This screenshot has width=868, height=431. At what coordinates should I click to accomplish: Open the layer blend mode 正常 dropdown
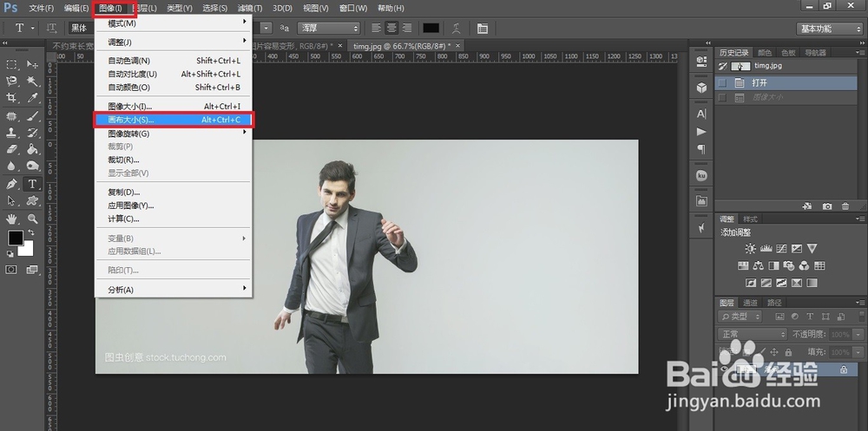752,334
